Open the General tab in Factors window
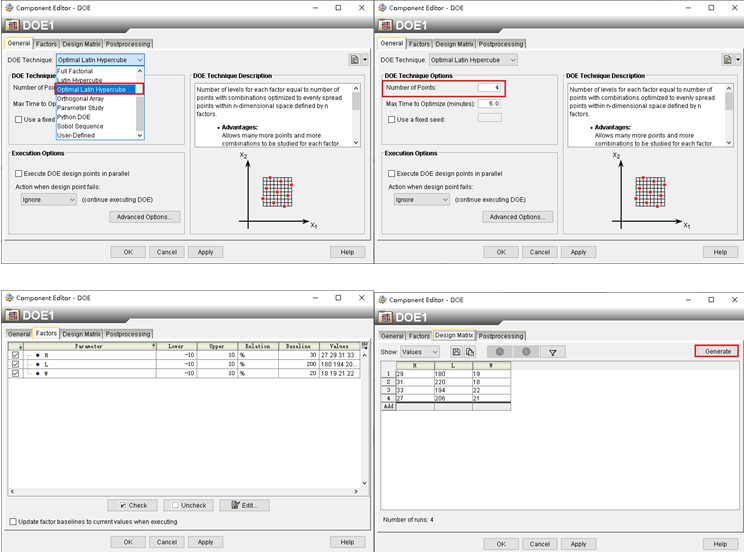744x552 pixels. [19, 334]
